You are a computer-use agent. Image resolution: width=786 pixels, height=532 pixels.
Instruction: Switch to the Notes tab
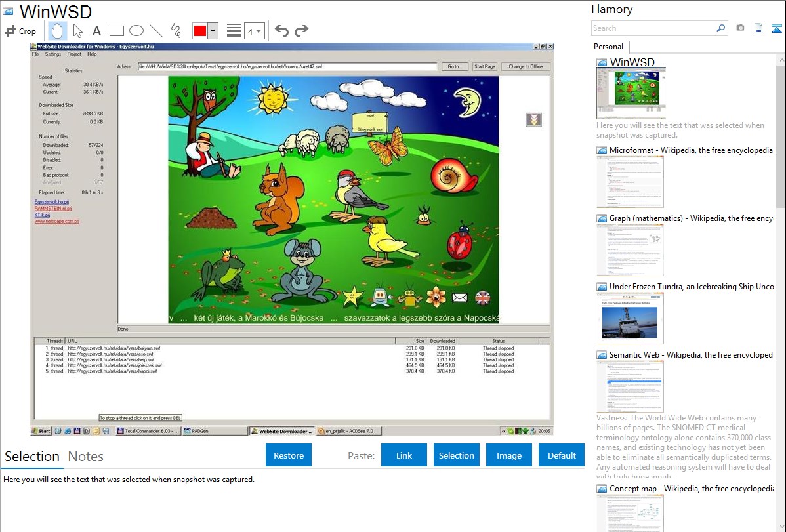pyautogui.click(x=86, y=457)
